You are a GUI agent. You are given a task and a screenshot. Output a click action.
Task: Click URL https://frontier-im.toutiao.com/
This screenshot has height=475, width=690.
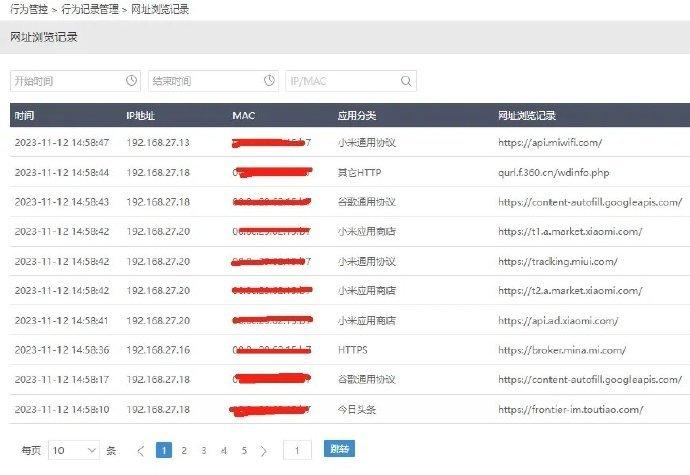pyautogui.click(x=571, y=409)
